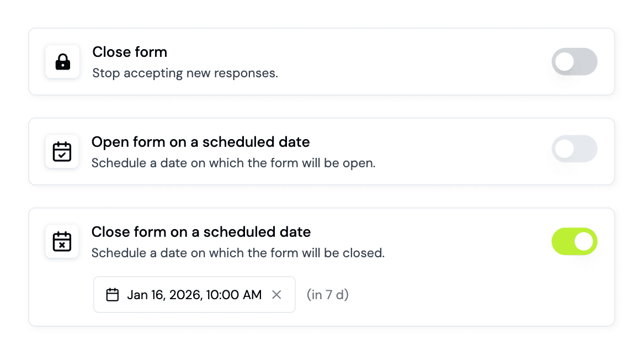Click the 10:00 AM time in date field
Screen dimensions: 644x340
pos(234,295)
